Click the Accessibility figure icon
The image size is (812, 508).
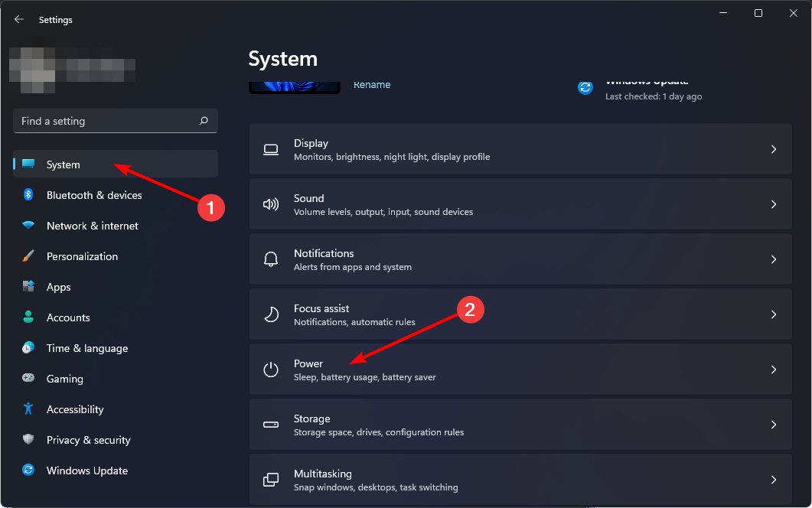click(28, 409)
